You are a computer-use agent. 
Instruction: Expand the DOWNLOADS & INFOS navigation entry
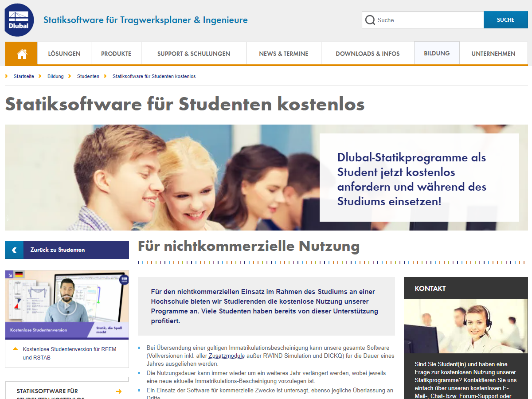click(x=368, y=53)
